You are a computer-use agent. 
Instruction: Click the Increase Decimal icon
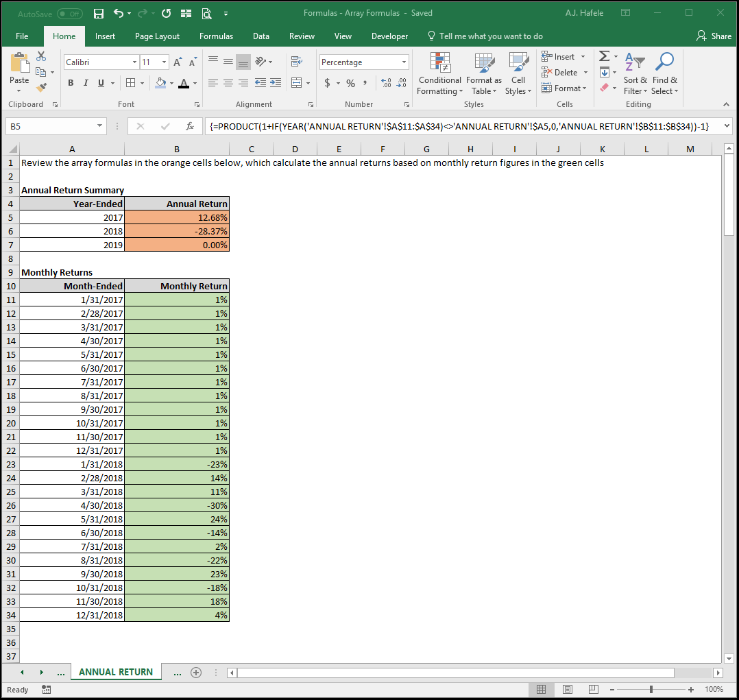coord(386,83)
